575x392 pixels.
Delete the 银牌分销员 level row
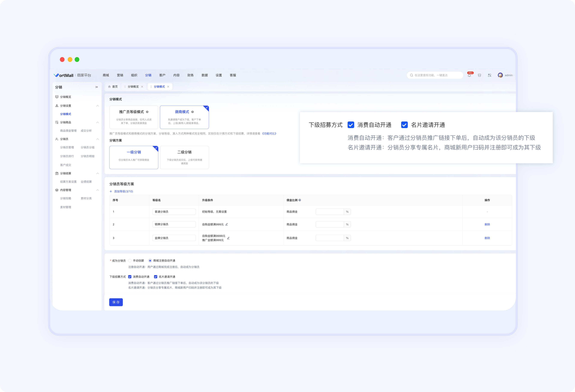point(487,224)
